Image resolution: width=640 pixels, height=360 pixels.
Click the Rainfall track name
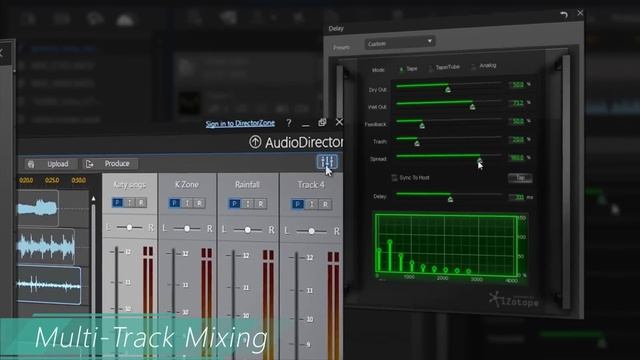coord(247,185)
